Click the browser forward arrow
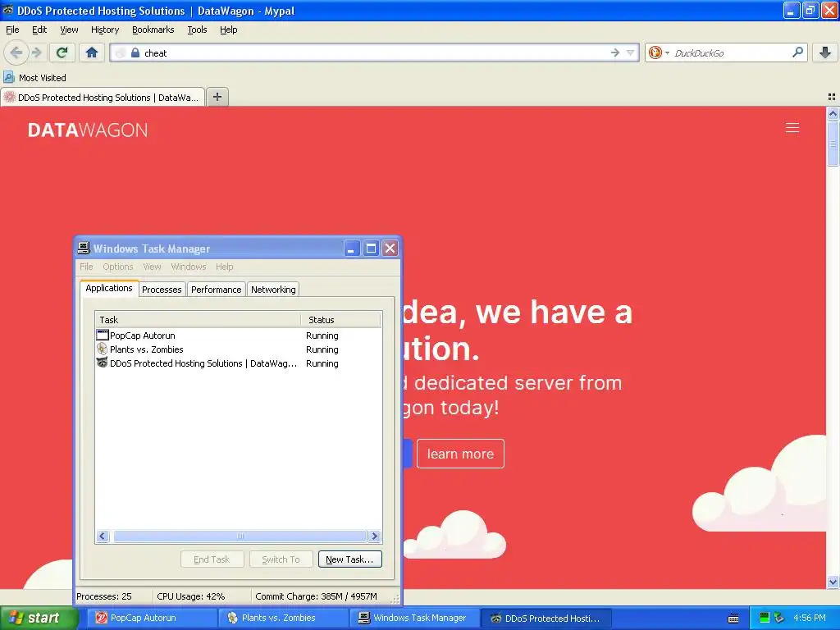 (37, 52)
